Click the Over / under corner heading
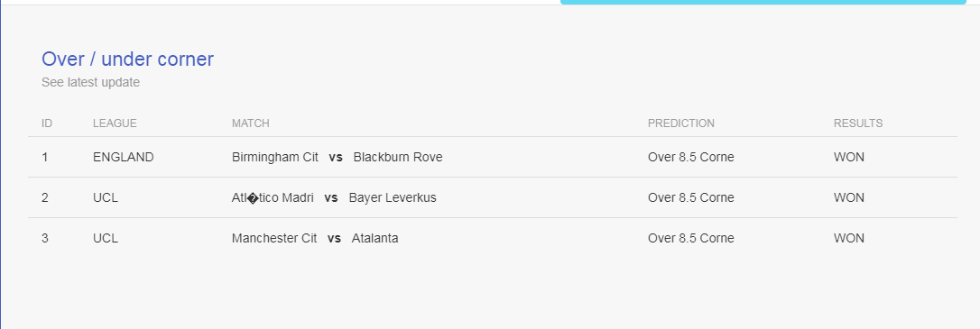The width and height of the screenshot is (980, 329). pos(127,59)
